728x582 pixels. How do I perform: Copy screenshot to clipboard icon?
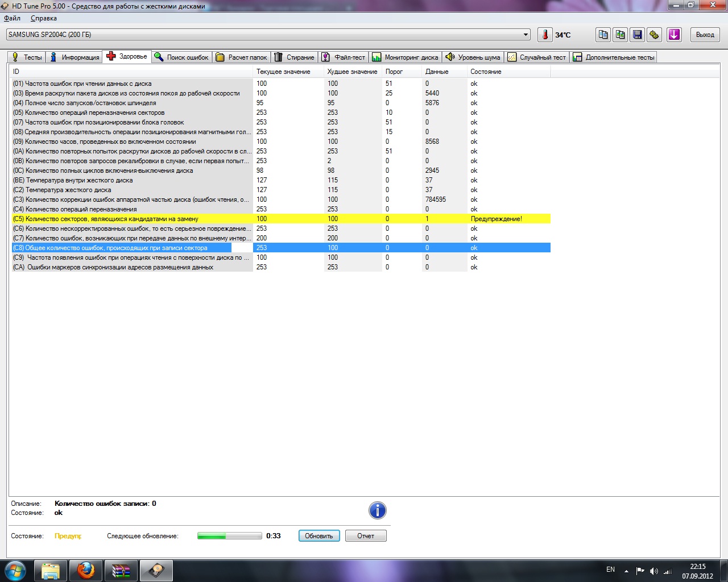tap(620, 35)
